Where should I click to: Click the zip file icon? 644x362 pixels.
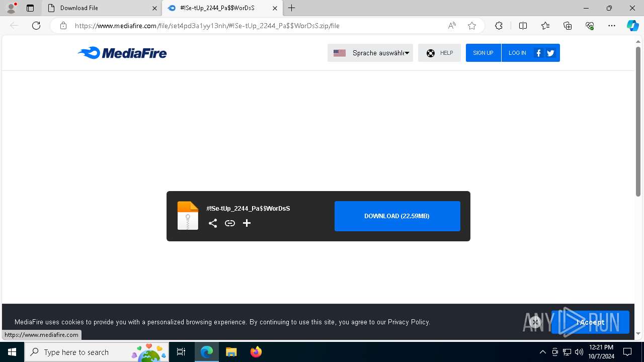pos(188,216)
